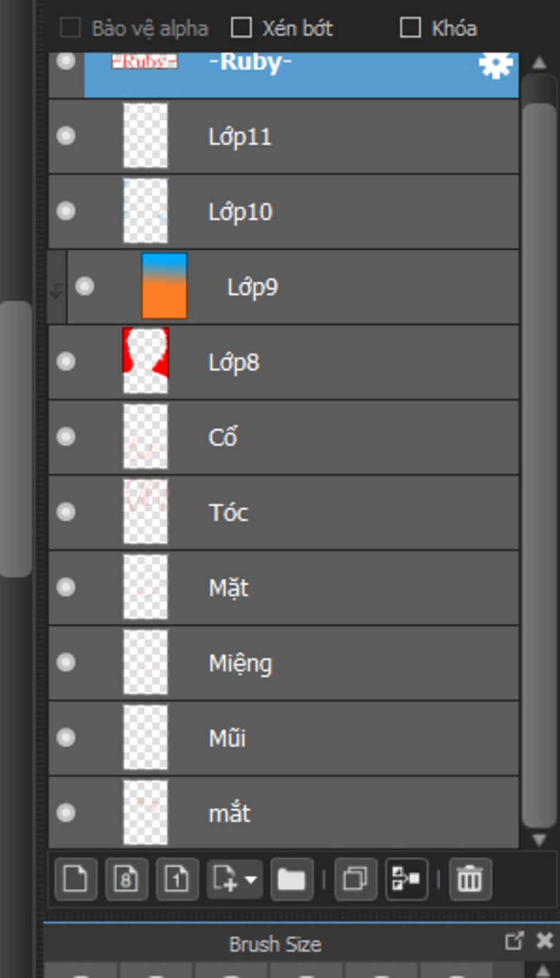Select the Miệng layer
This screenshot has height=978, width=560.
tap(284, 663)
